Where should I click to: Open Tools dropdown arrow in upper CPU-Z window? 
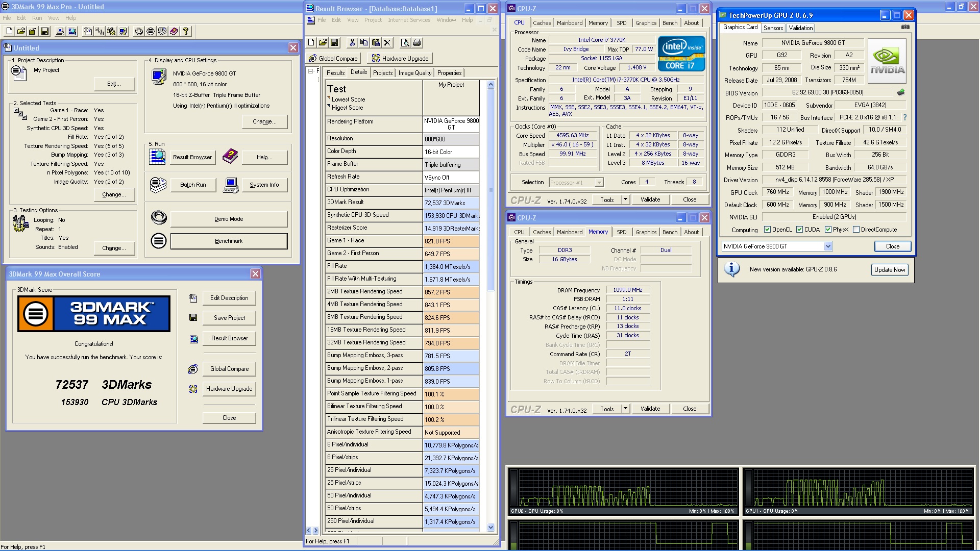pyautogui.click(x=625, y=199)
